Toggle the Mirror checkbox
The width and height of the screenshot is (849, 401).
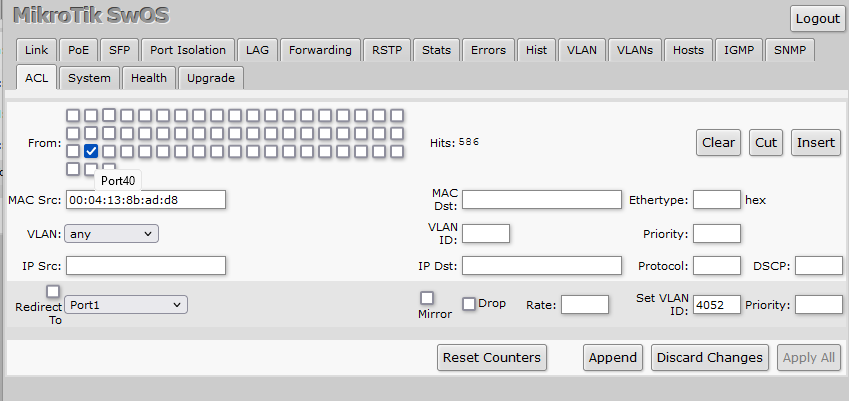pos(427,298)
